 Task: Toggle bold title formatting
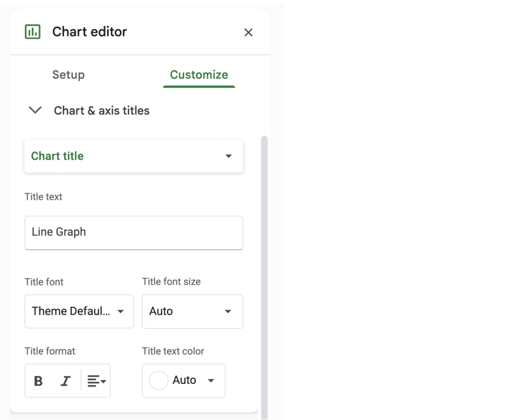38,381
